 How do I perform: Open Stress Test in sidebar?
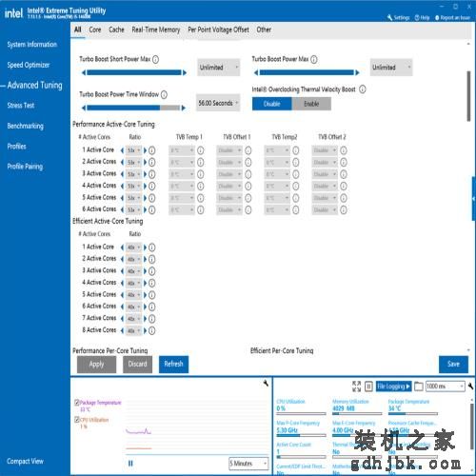pos(21,106)
